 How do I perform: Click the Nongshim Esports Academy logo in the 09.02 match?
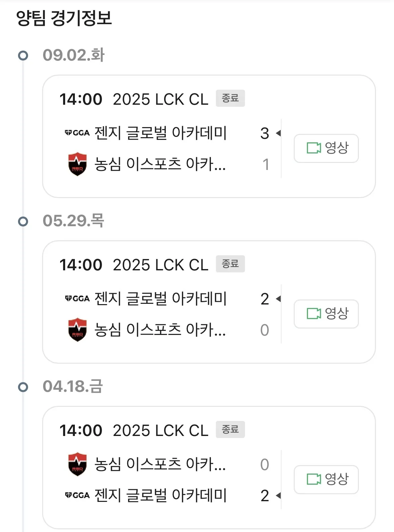77,164
